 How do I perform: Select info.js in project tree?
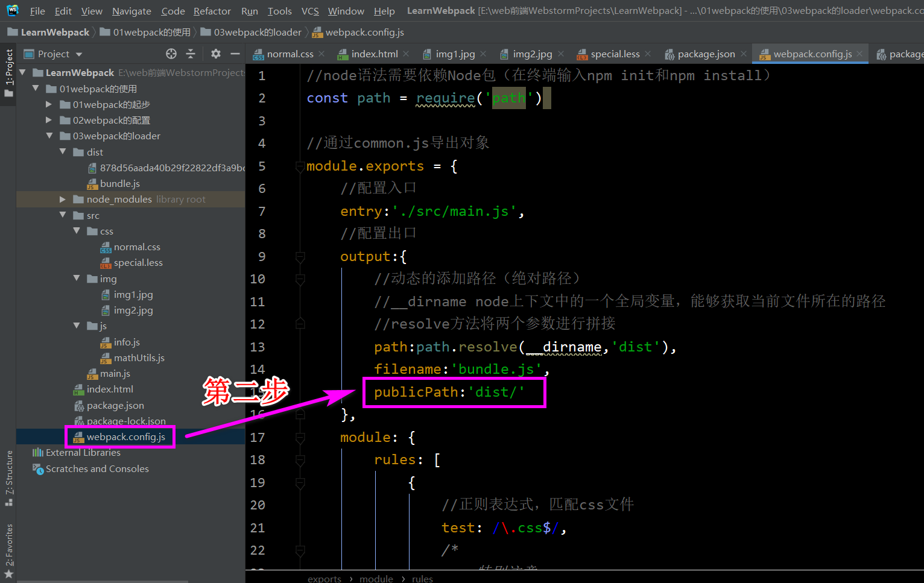(x=127, y=342)
